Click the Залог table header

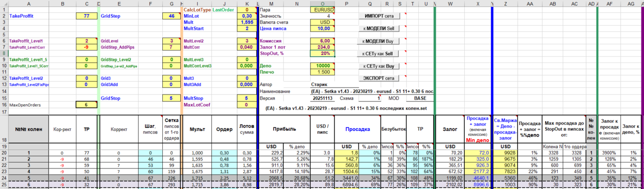coord(450,128)
